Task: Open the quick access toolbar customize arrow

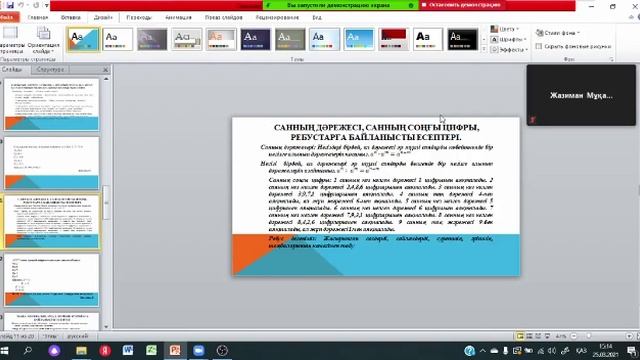Action: click(47, 5)
